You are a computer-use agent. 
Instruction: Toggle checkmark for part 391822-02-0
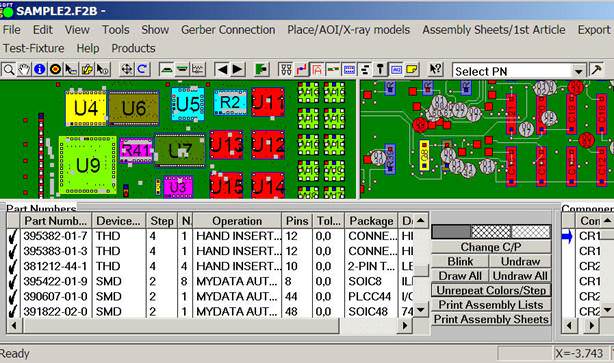tap(13, 312)
